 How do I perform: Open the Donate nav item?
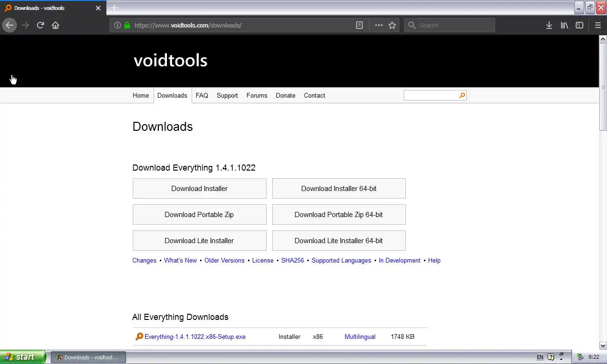click(x=285, y=95)
